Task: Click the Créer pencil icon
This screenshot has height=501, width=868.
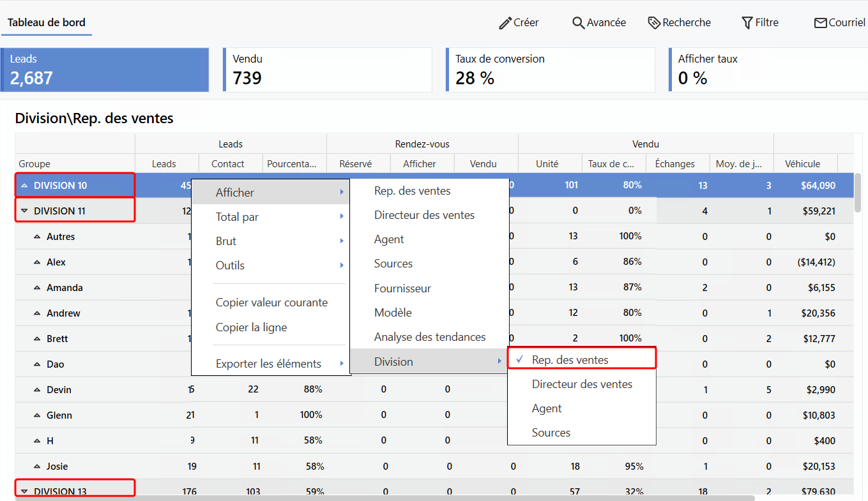Action: click(505, 23)
